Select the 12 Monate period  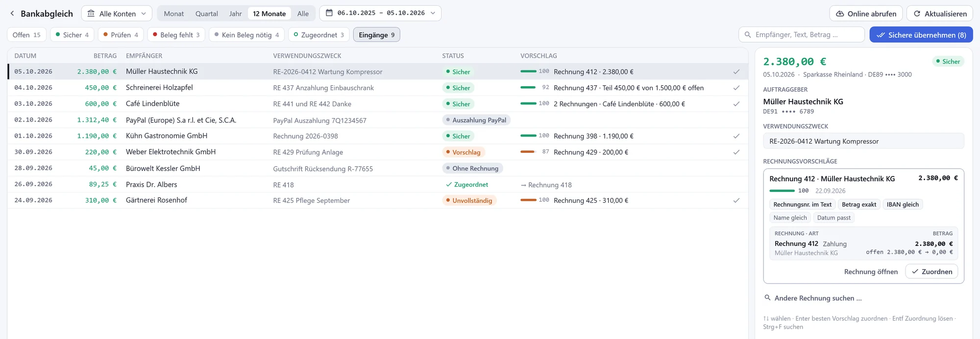click(x=269, y=14)
